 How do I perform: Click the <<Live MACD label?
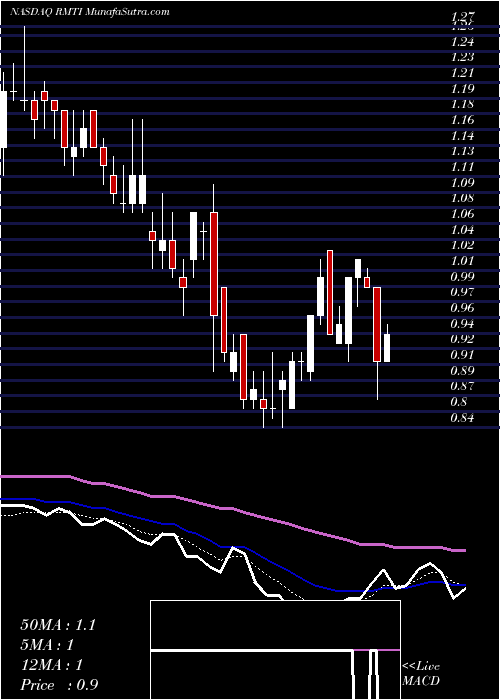[x=421, y=674]
